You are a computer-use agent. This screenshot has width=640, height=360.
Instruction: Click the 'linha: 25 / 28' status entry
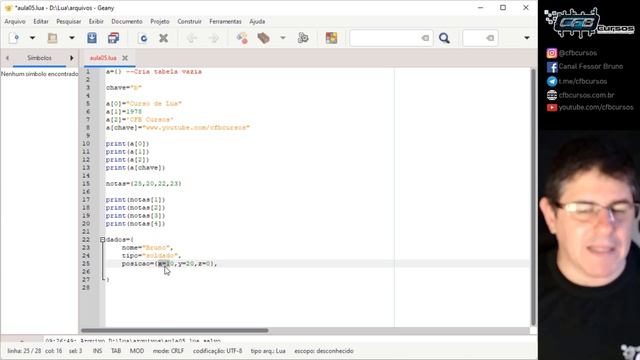coord(24,351)
